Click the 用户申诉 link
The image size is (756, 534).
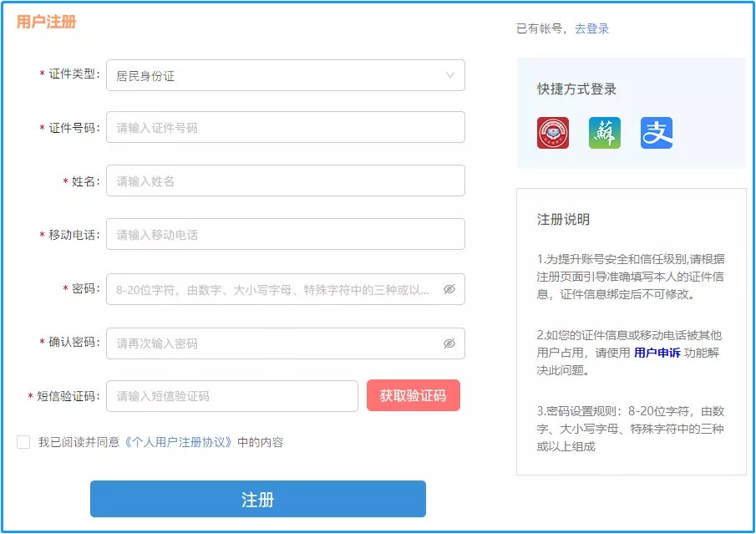click(x=657, y=353)
